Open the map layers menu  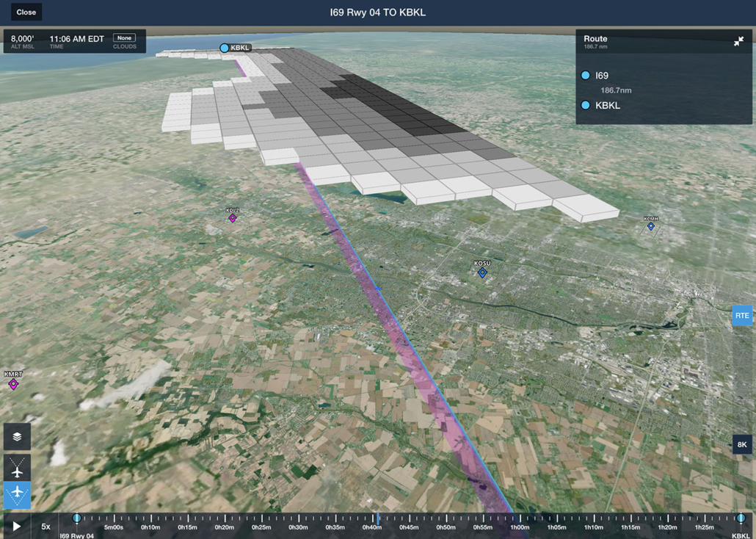(x=17, y=437)
